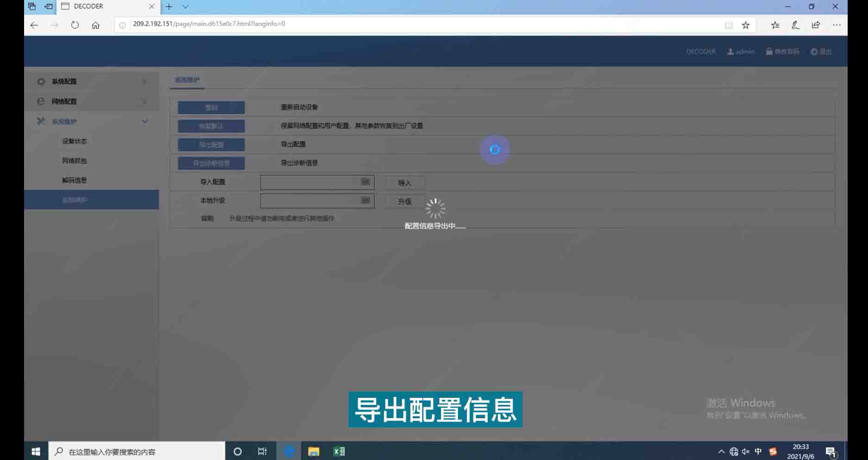868x460 pixels.
Task: Open the add notes pen icon
Action: click(795, 25)
